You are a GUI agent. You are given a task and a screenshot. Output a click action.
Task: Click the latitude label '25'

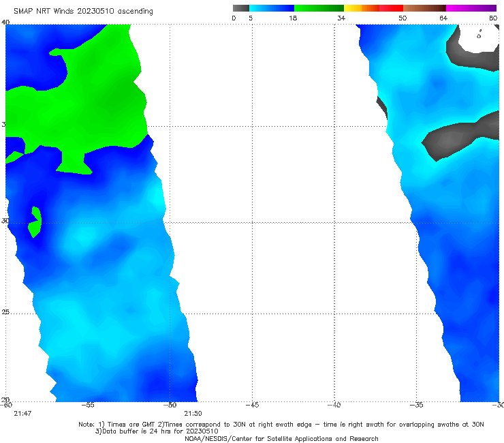(x=5, y=312)
